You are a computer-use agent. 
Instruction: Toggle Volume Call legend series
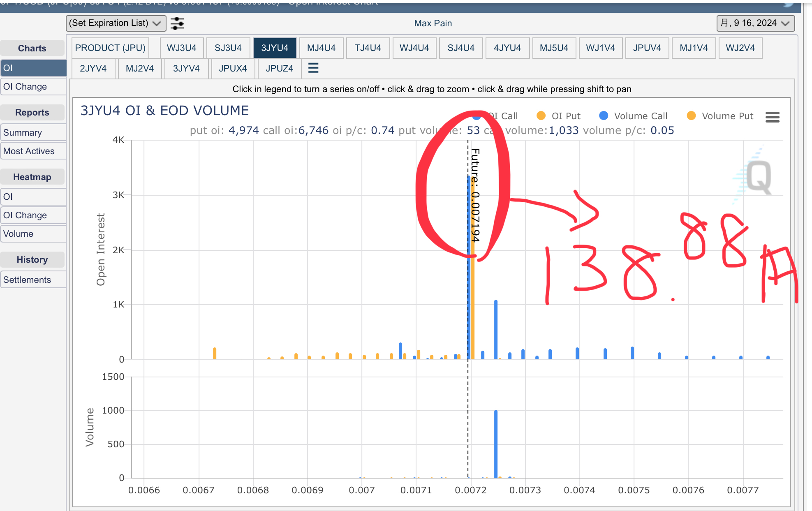point(640,116)
